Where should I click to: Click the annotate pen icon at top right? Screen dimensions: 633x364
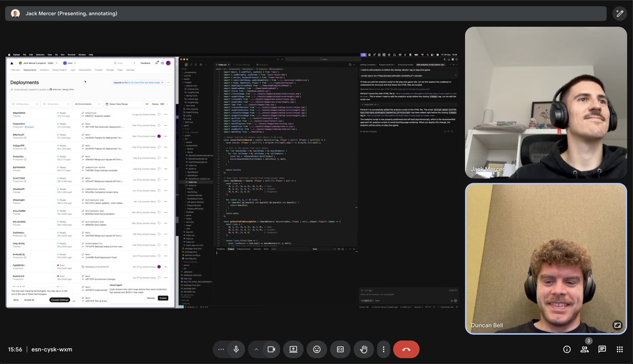(x=620, y=14)
